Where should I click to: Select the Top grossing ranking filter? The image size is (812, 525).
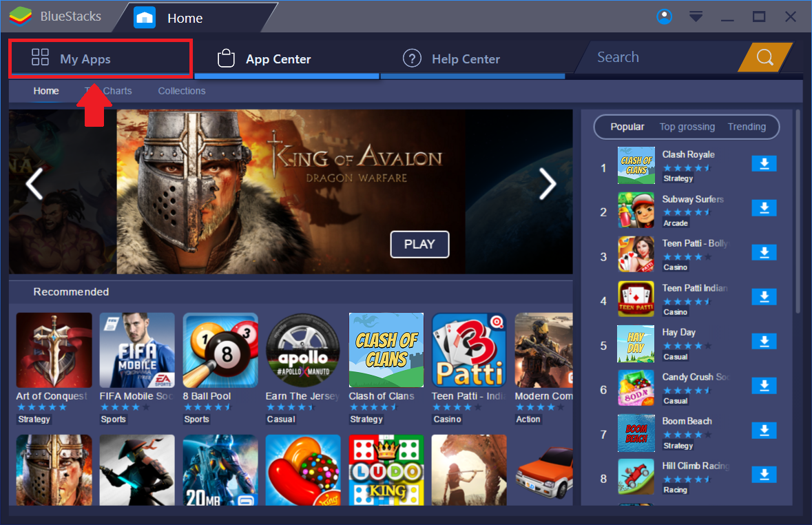point(687,127)
